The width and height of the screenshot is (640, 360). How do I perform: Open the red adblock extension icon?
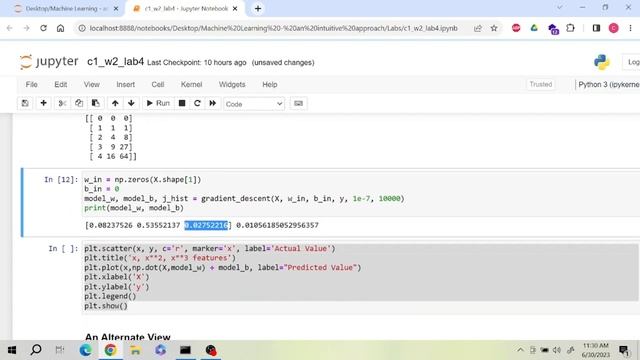516,28
